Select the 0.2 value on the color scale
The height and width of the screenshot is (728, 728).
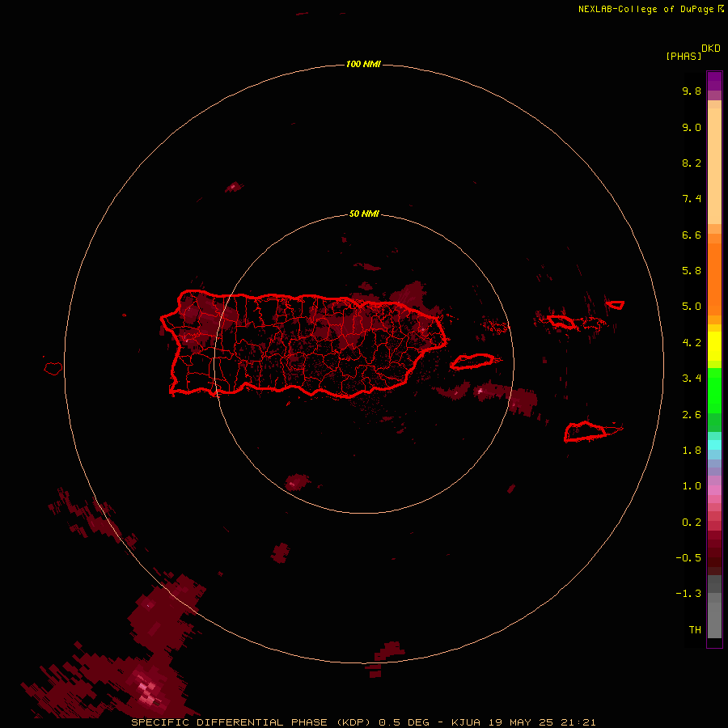pyautogui.click(x=692, y=523)
